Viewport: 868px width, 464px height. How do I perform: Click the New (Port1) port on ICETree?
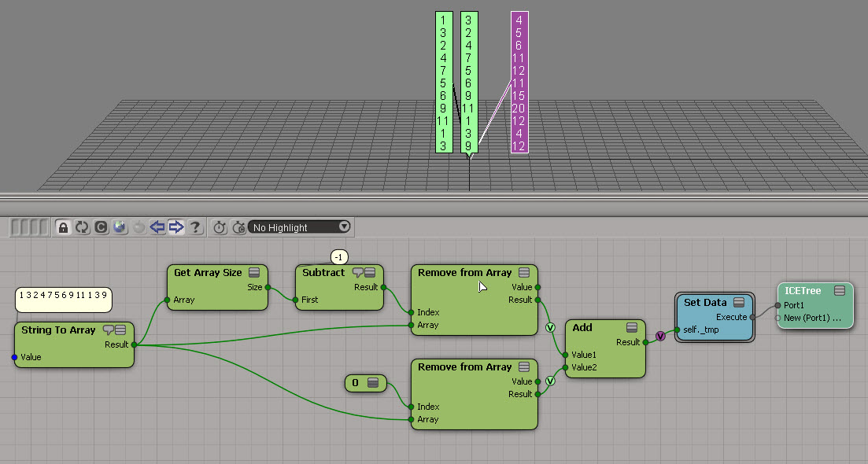[x=813, y=319]
